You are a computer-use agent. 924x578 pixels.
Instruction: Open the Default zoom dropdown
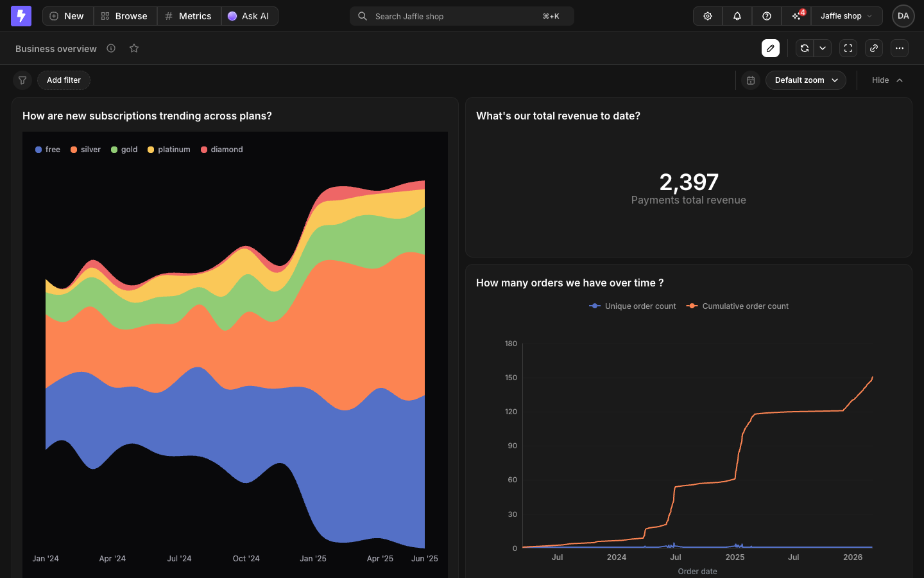(x=806, y=80)
